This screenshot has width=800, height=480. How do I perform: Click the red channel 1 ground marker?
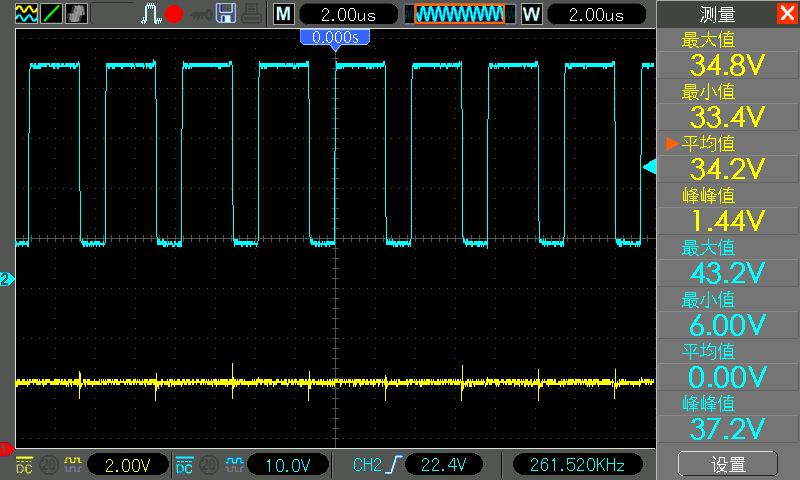click(x=6, y=449)
